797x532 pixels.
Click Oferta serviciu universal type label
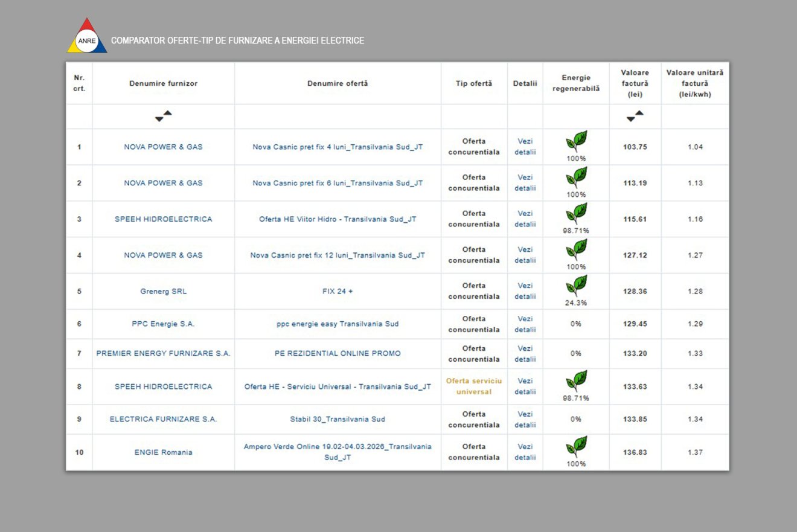[473, 386]
